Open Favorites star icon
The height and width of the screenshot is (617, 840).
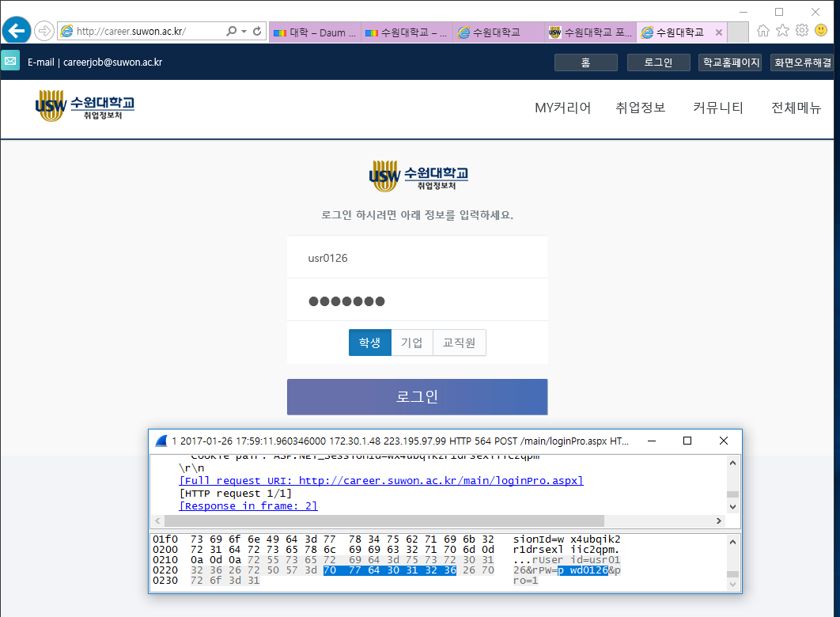point(783,31)
